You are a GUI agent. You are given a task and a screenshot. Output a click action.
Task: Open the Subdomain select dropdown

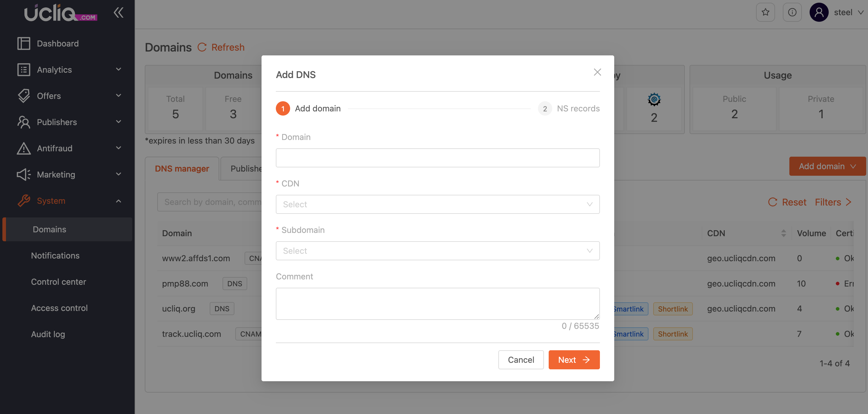click(437, 250)
